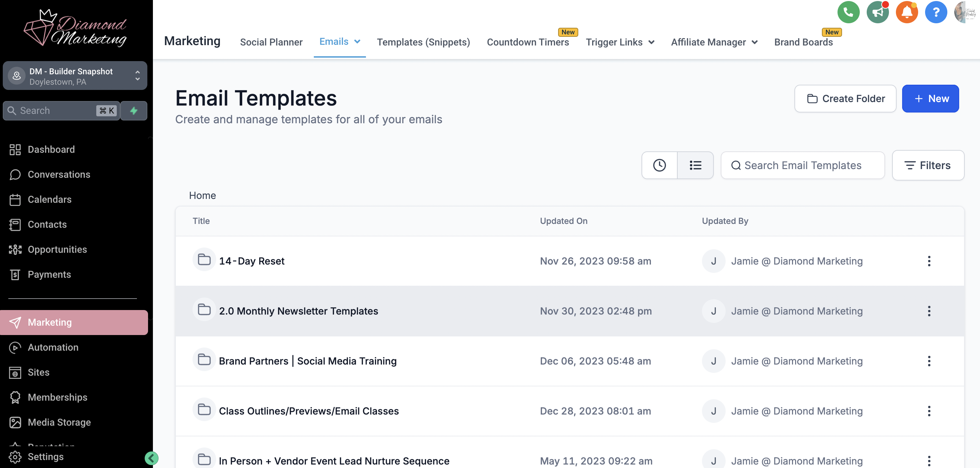Click the blue help question mark icon
This screenshot has width=980, height=468.
coord(936,12)
